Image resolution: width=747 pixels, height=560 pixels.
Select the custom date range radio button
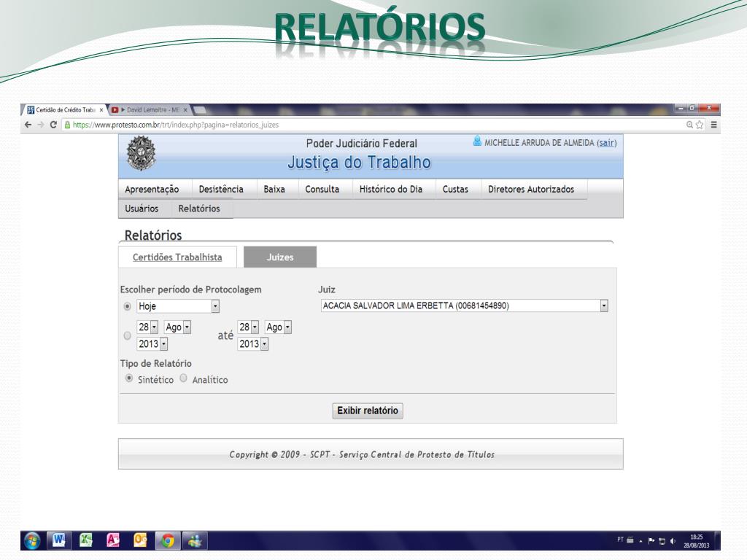127,335
